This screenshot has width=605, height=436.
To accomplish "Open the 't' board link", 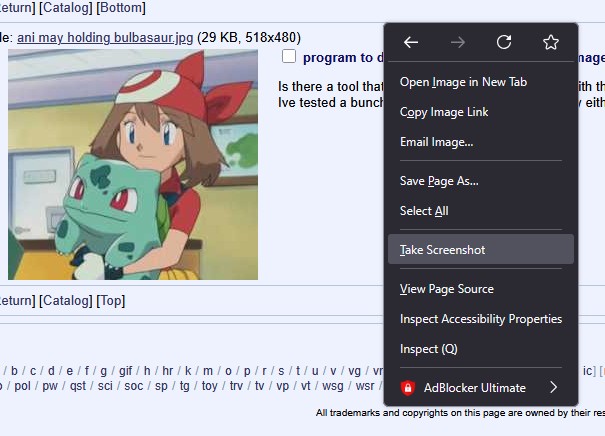I will [x=298, y=371].
